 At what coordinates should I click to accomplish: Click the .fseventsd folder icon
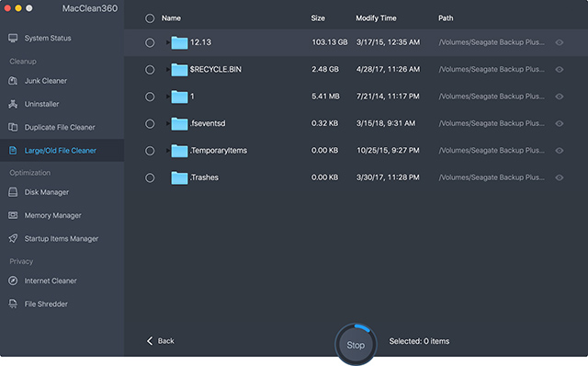(179, 123)
